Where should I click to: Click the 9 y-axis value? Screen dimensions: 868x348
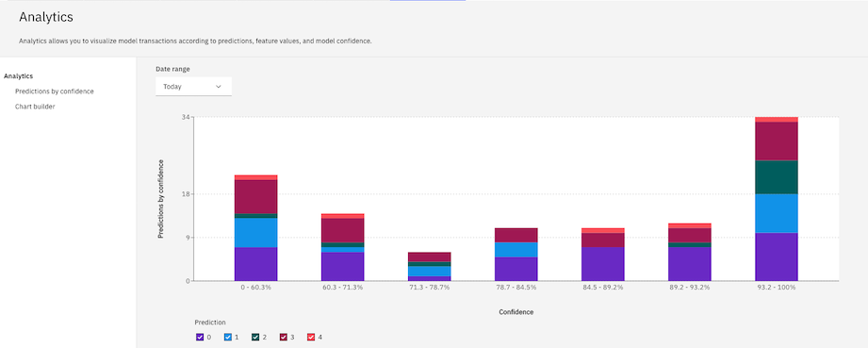188,238
